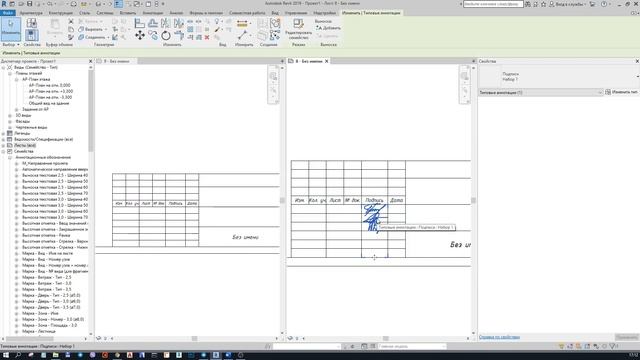Open the Select (Выбор) panel dropdown
Image resolution: width=640 pixels, height=360 pixels.
coord(11,44)
